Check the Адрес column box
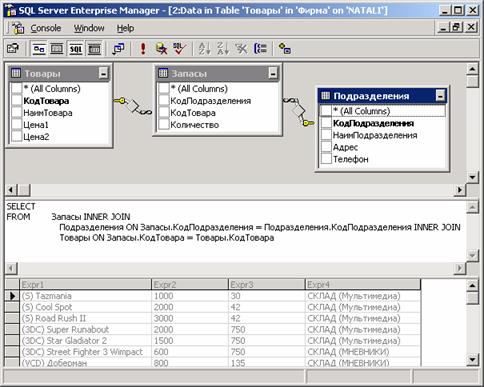 [326, 147]
